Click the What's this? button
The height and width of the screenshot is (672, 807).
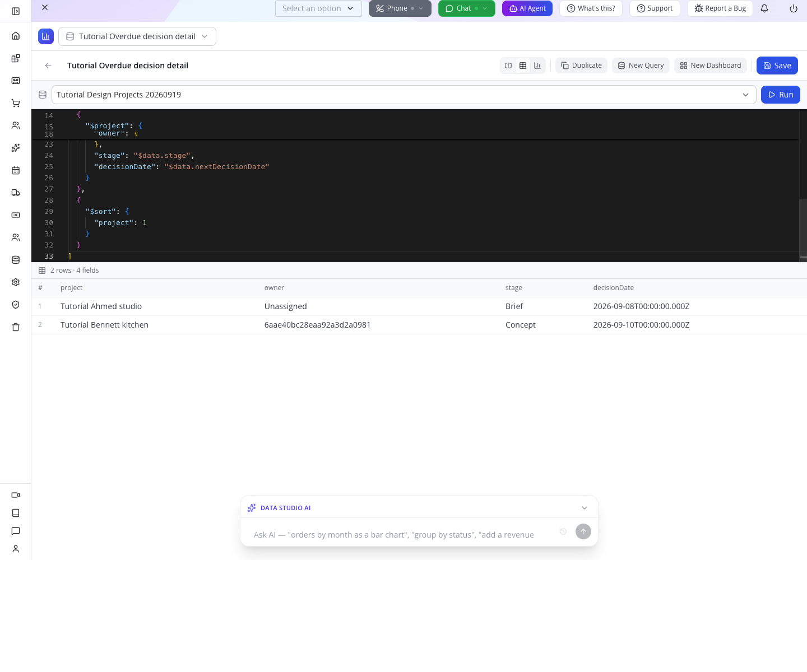[x=591, y=8]
